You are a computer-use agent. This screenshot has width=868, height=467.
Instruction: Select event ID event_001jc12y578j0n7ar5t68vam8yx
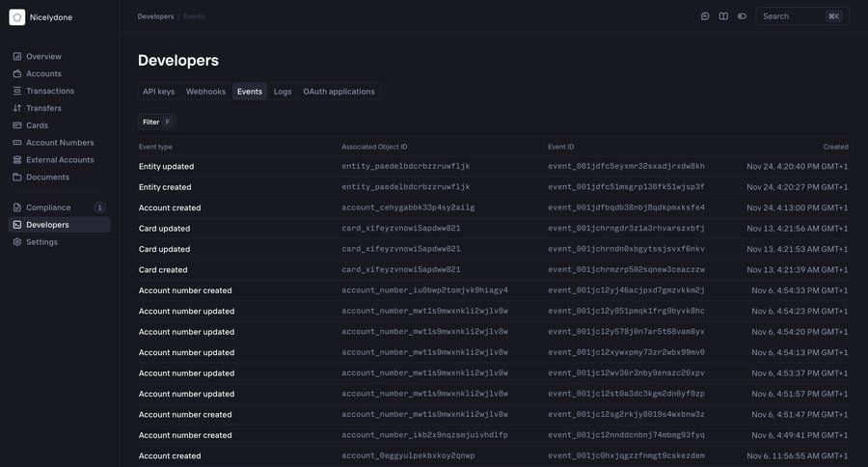[x=626, y=332]
